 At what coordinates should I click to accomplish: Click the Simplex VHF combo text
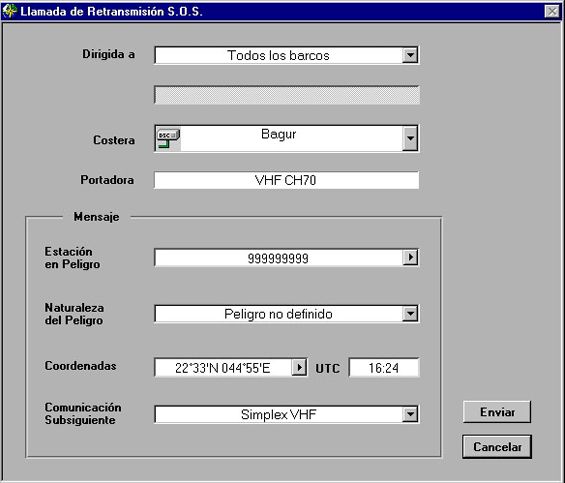(x=278, y=414)
